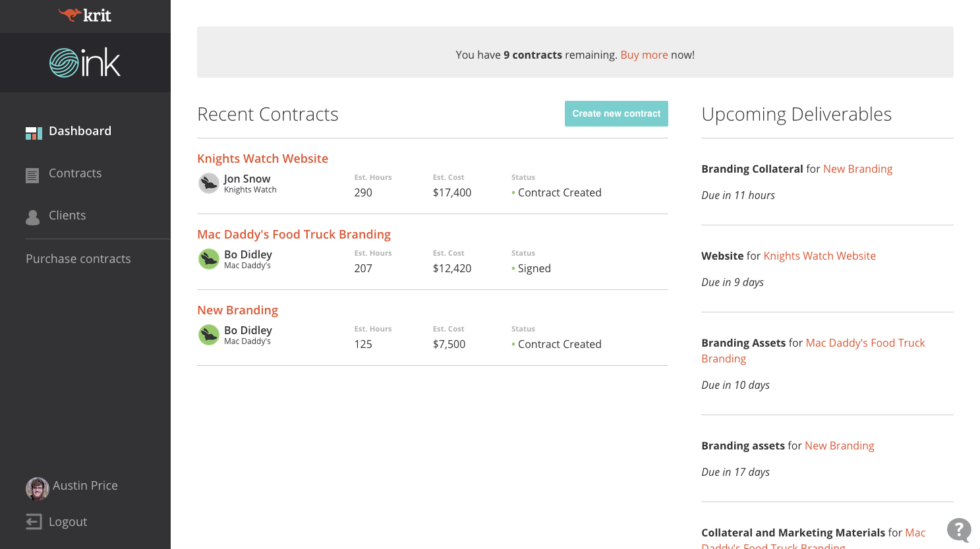Click Due in 11 hours text

tap(738, 195)
